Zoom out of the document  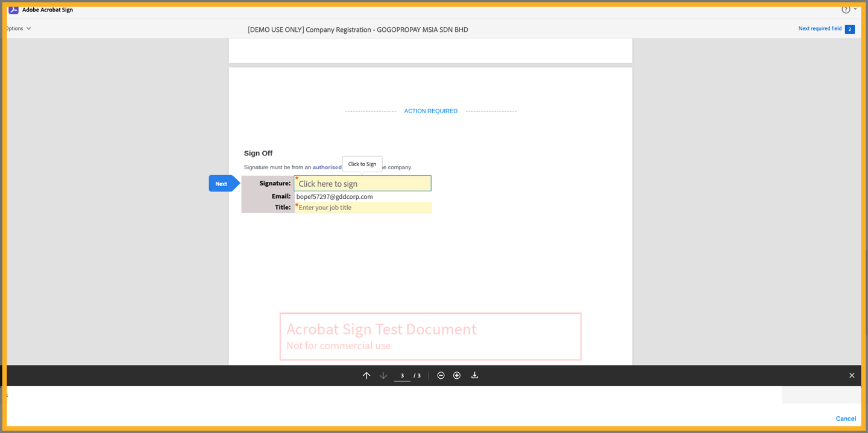tap(441, 375)
